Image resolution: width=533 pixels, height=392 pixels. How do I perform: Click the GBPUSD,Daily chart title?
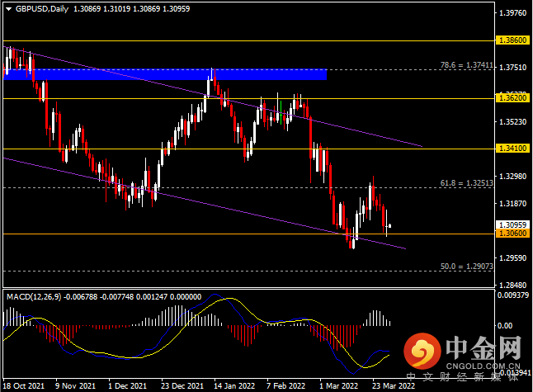(x=42, y=9)
